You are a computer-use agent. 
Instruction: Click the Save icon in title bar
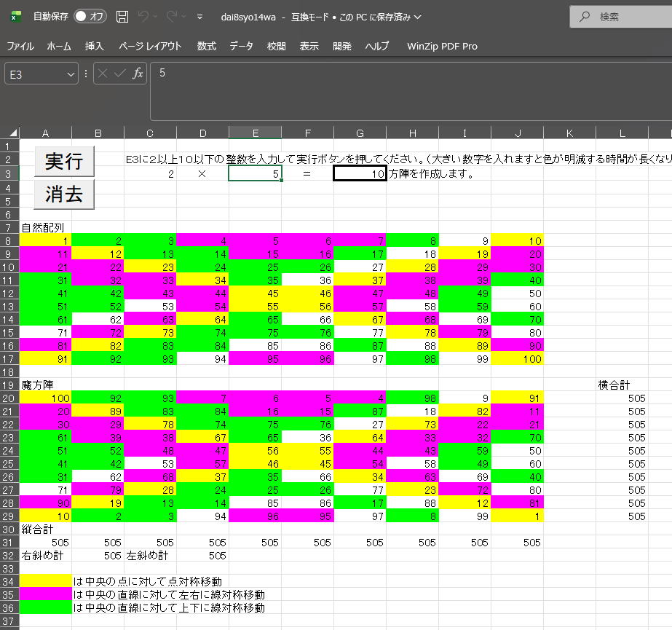pyautogui.click(x=122, y=17)
